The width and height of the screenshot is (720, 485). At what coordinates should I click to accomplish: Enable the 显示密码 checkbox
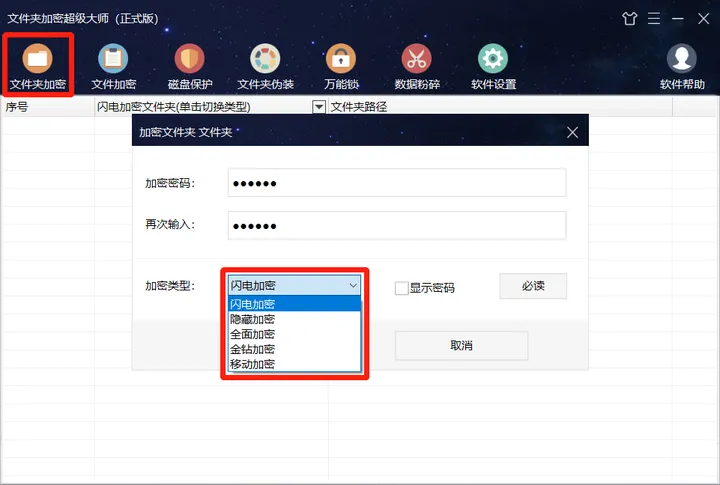tap(402, 288)
